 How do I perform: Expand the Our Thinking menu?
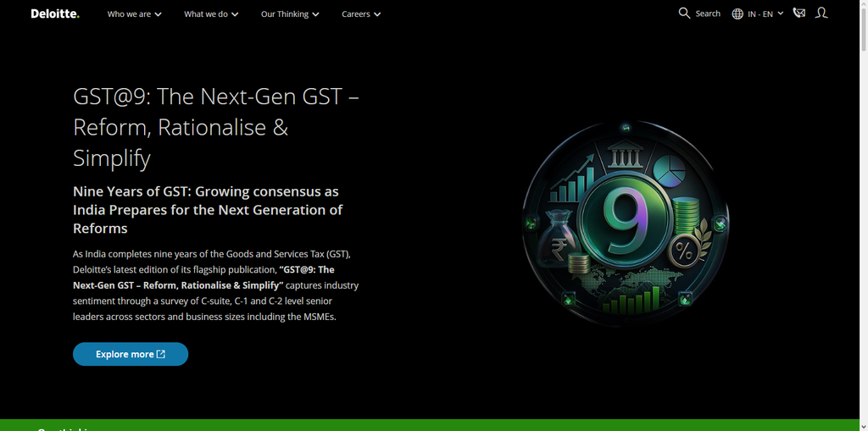290,14
